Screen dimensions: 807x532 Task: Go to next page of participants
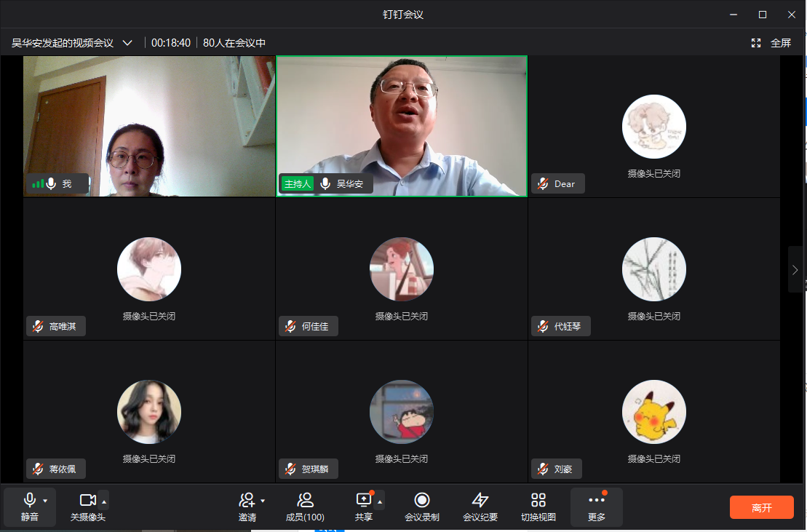795,269
